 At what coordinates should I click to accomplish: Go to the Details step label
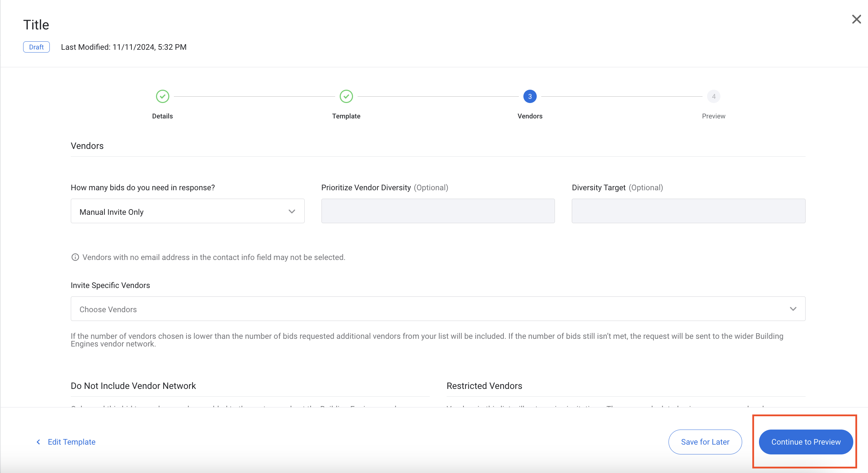coord(162,116)
